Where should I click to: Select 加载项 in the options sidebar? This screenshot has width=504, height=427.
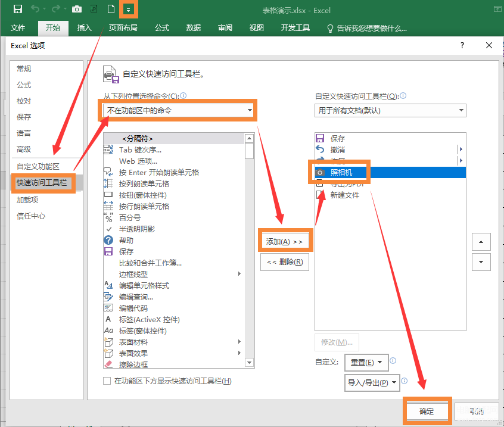[27, 200]
